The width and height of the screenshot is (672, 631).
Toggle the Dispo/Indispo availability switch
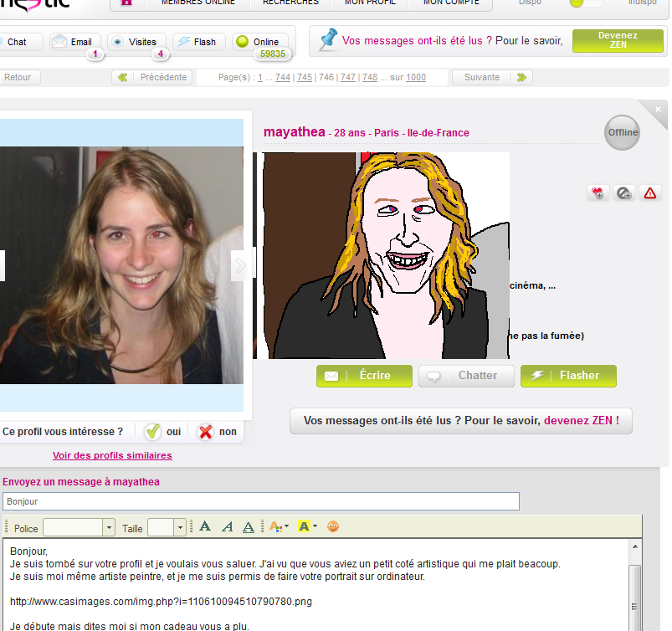586,3
